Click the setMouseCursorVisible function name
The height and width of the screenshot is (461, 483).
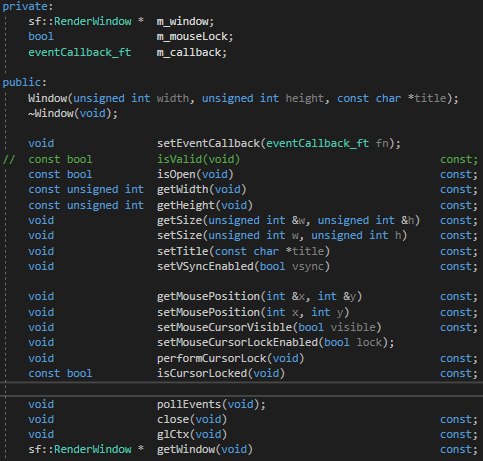[224, 327]
